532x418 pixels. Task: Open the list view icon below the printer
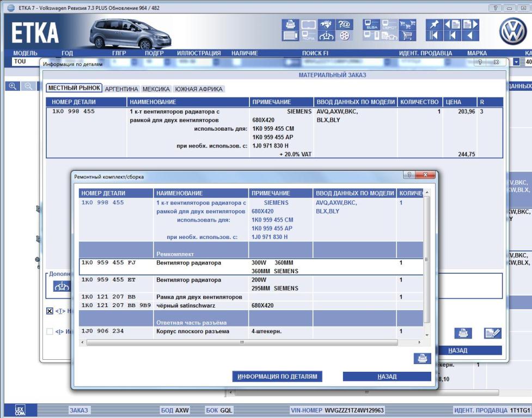(x=290, y=35)
